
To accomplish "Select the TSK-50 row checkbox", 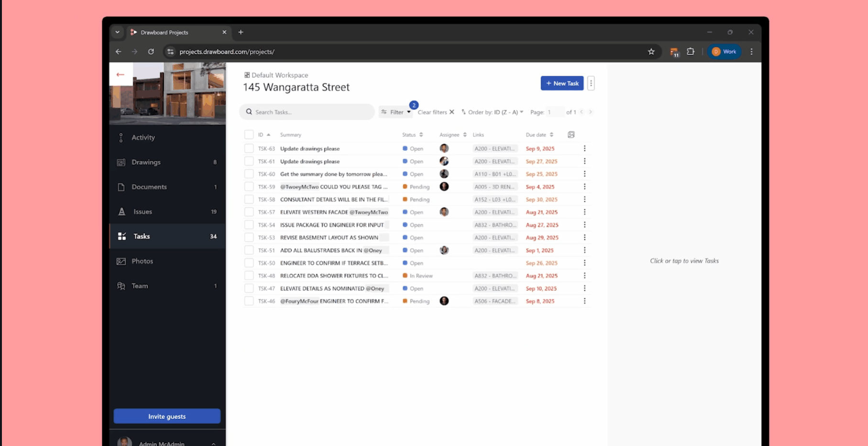I will tap(249, 263).
